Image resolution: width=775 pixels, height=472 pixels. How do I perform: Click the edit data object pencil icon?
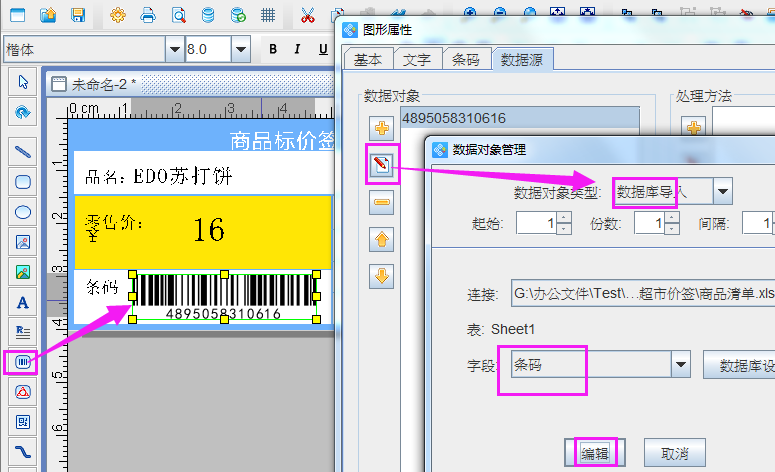(x=382, y=165)
